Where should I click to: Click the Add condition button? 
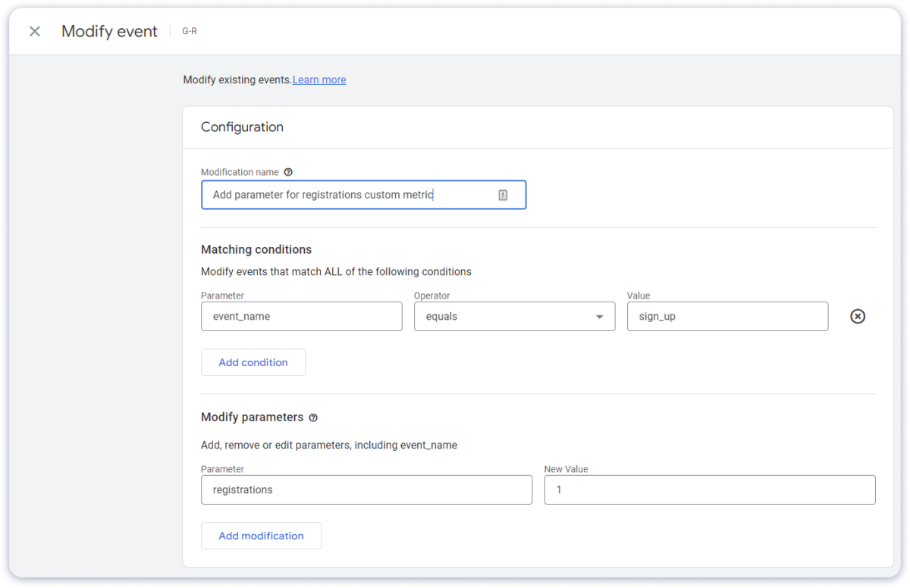253,362
